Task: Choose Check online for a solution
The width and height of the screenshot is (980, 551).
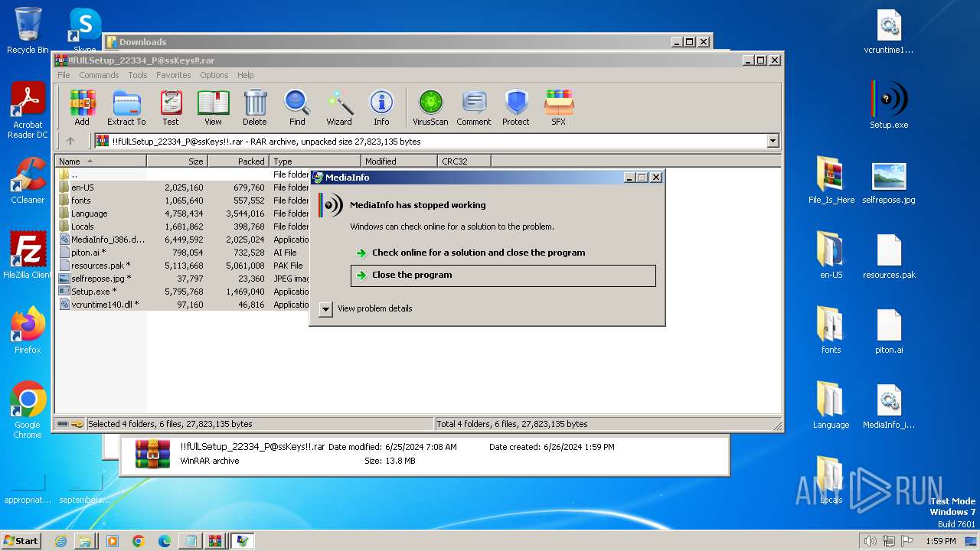Action: [x=479, y=253]
